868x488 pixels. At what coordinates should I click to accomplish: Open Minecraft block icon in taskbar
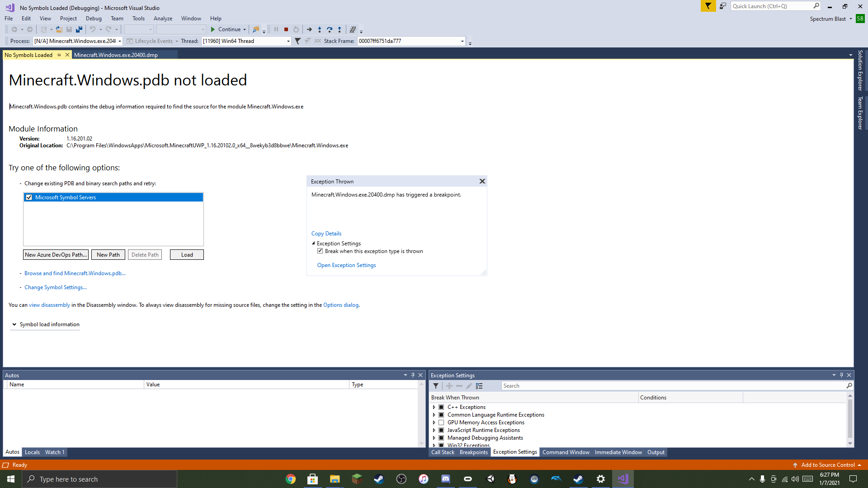point(357,479)
